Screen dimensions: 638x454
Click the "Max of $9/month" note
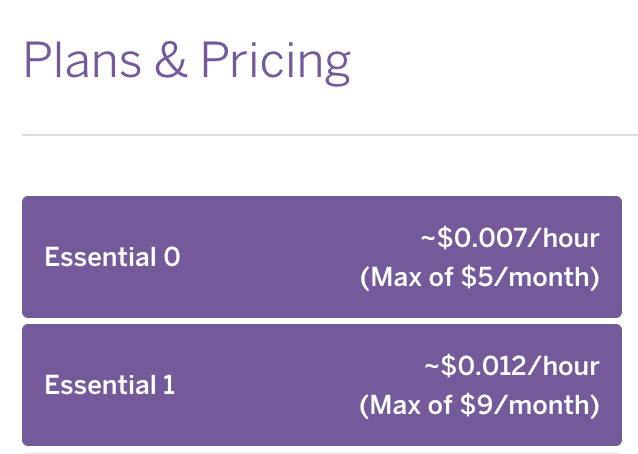480,405
